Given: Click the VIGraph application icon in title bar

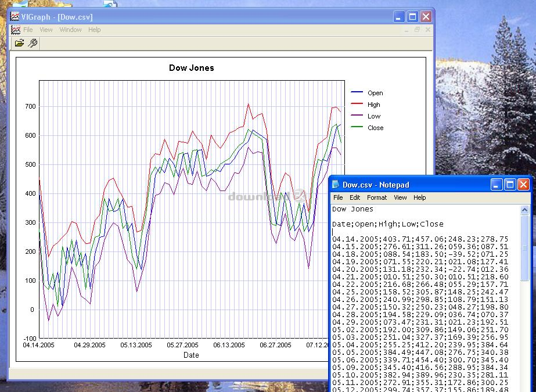Looking at the screenshot, I should click(15, 16).
